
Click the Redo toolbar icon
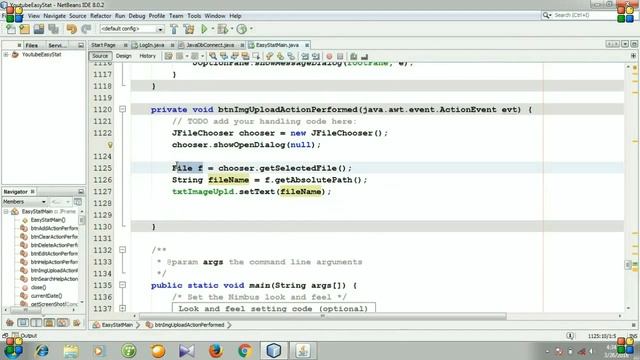[x=86, y=29]
